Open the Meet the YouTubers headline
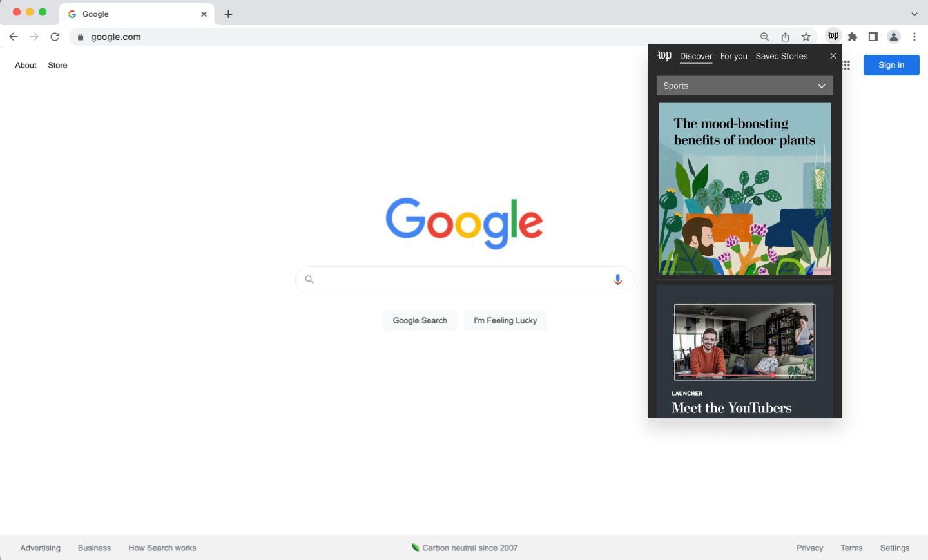The height and width of the screenshot is (560, 928). click(732, 408)
